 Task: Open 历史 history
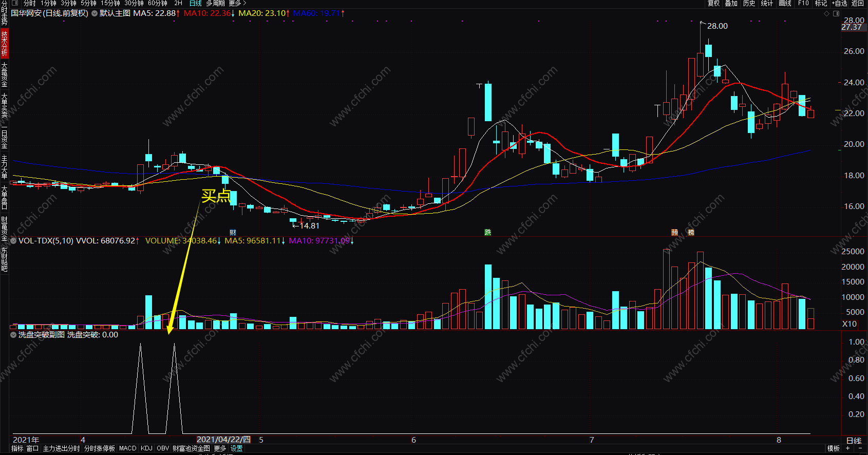[x=749, y=3]
